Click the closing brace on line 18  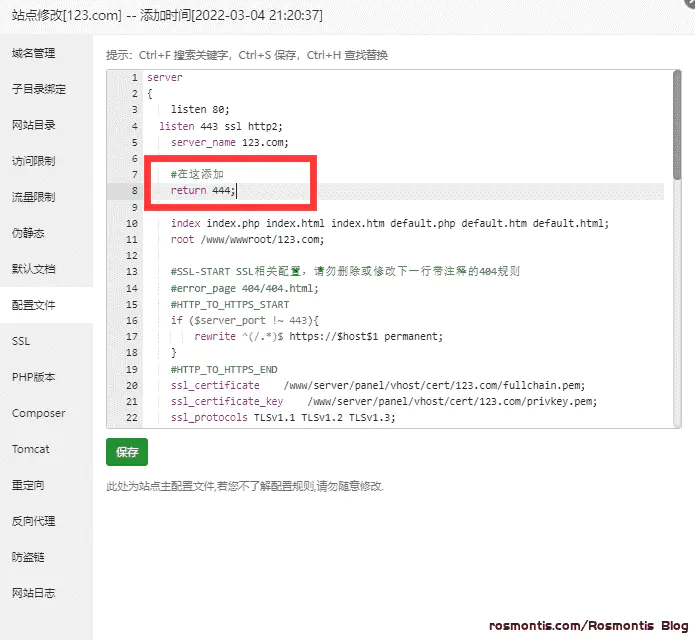tap(174, 353)
